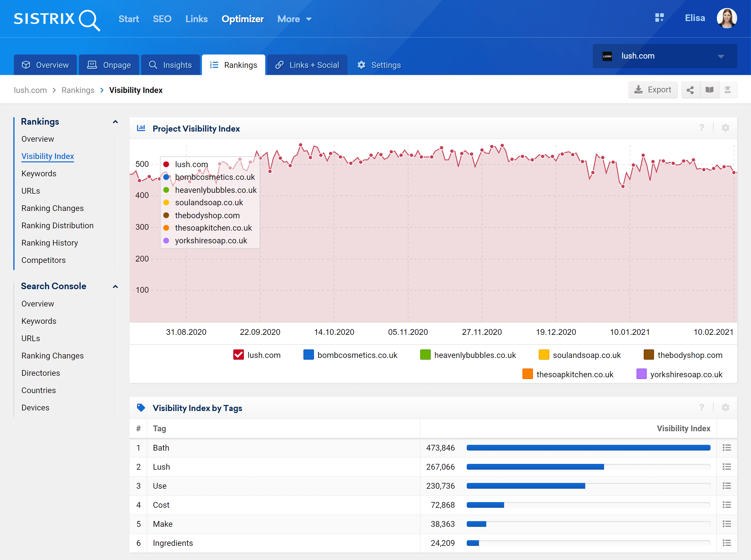Viewport: 751px width, 560px height.
Task: Click the user support icon beside book
Action: point(728,90)
